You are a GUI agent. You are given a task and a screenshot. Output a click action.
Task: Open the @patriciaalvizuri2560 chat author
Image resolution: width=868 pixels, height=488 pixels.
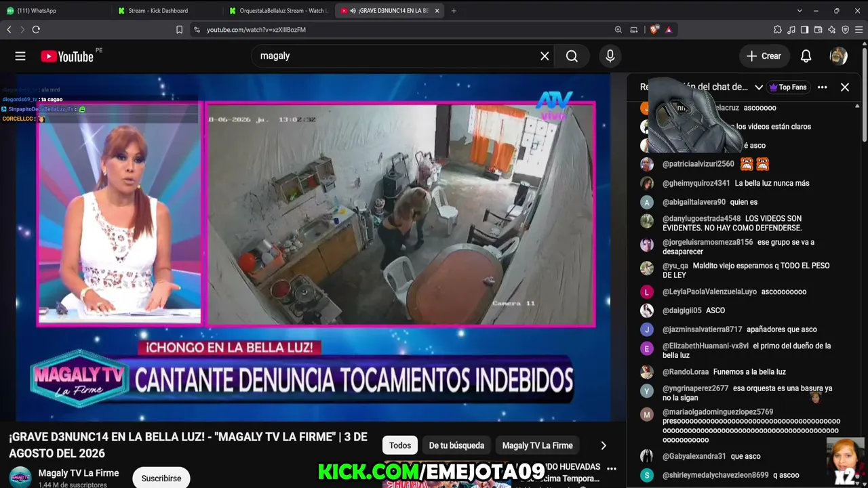(698, 164)
